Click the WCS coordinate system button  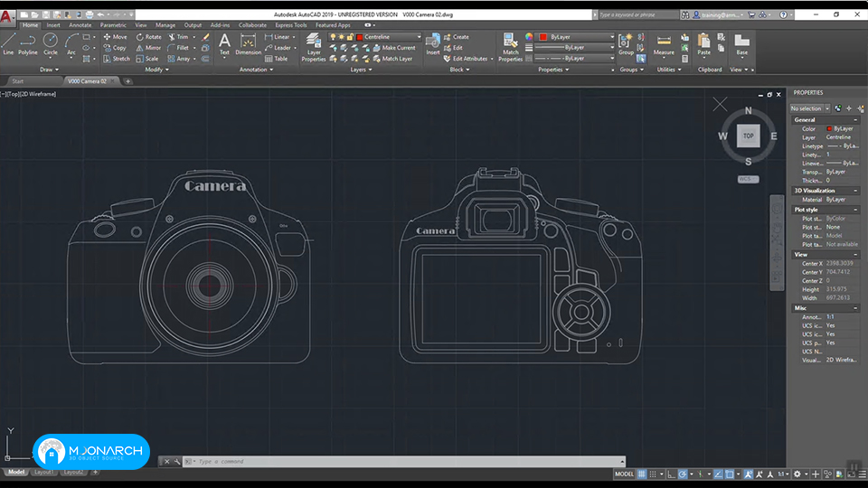[x=748, y=179]
